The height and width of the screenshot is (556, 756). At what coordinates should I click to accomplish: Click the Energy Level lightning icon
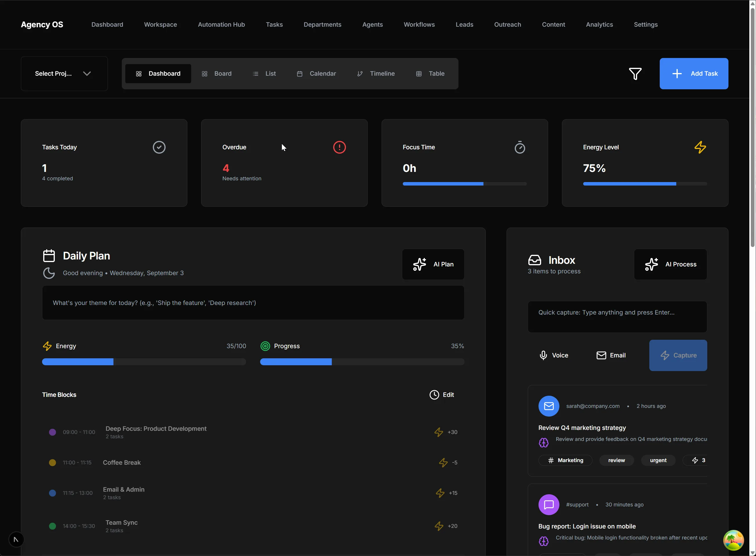700,148
